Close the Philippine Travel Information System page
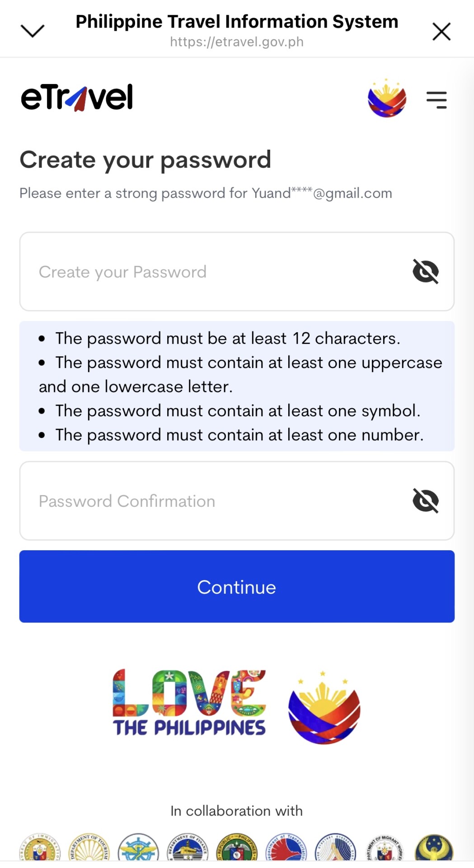This screenshot has height=868, width=474. click(441, 32)
